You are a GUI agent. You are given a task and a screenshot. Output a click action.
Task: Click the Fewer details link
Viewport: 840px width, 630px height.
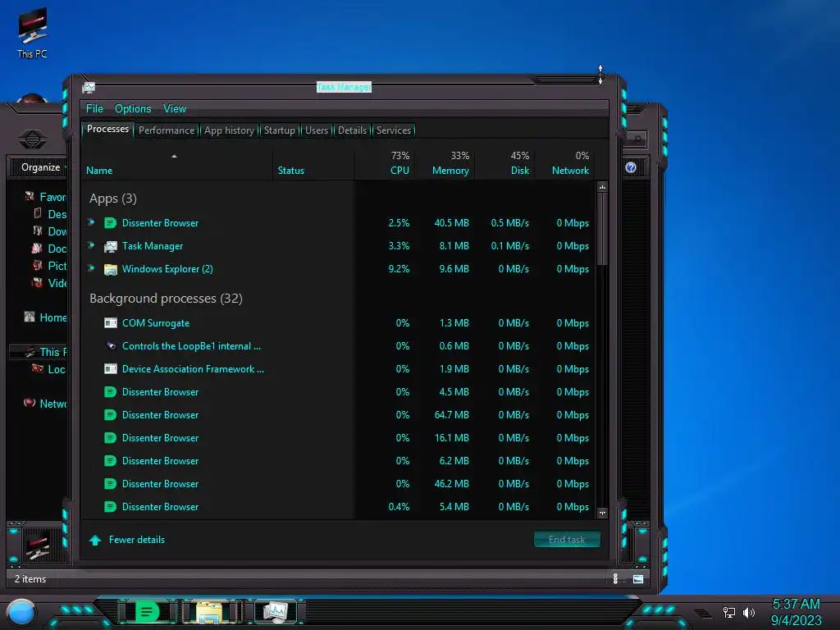point(137,540)
